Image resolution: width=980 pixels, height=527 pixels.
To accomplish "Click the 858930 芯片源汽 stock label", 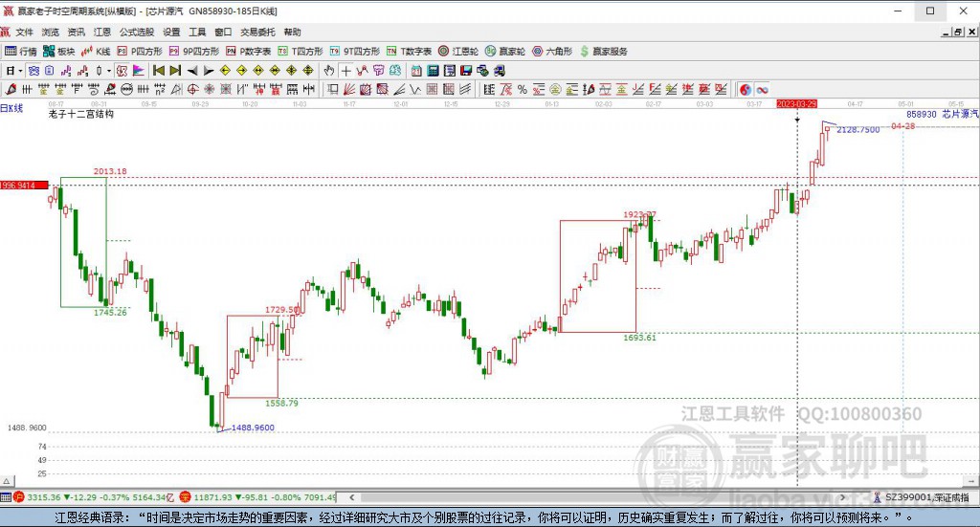I will tap(943, 114).
